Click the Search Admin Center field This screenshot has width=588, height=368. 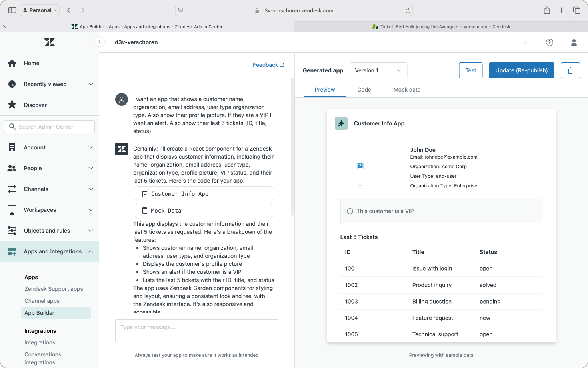pyautogui.click(x=50, y=127)
